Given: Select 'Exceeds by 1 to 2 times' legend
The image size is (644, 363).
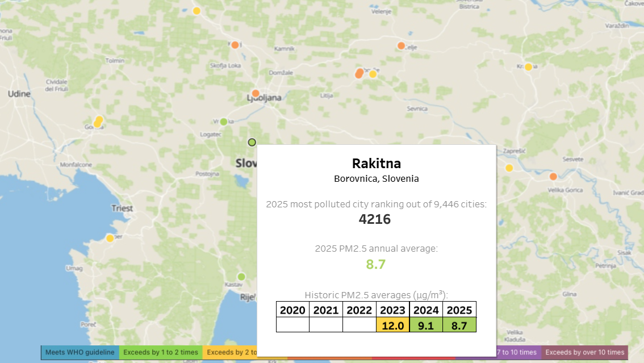Looking at the screenshot, I should tap(161, 353).
